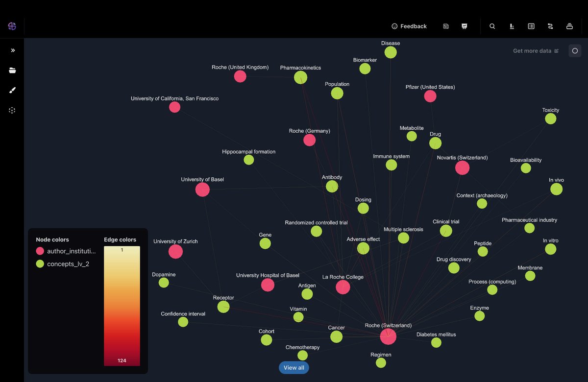
Task: Open the paintbrush styling panel
Action: (12, 90)
